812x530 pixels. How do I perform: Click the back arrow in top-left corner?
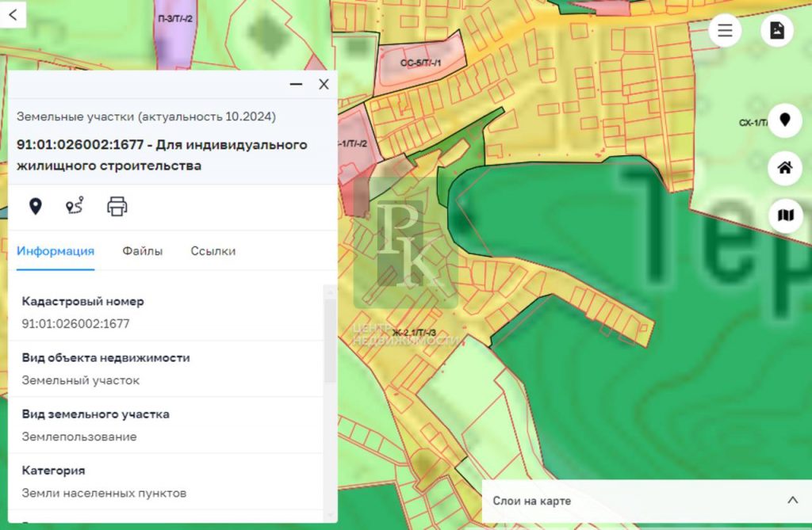[13, 14]
